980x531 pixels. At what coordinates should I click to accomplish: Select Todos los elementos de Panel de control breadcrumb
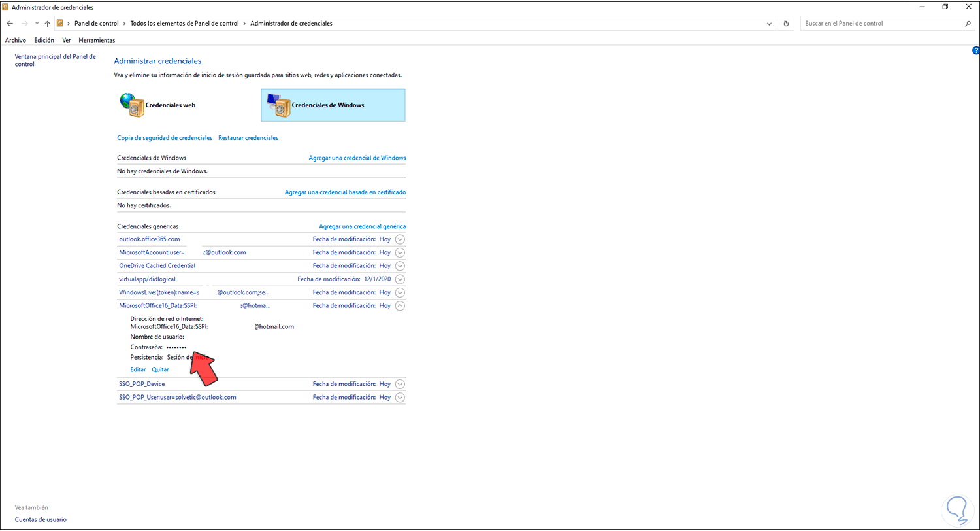coord(184,24)
